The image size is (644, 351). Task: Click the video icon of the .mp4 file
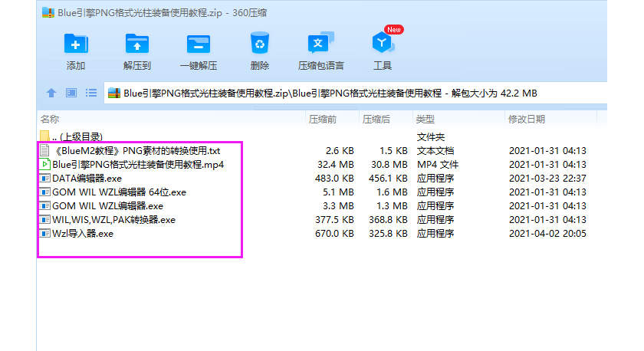coord(44,165)
